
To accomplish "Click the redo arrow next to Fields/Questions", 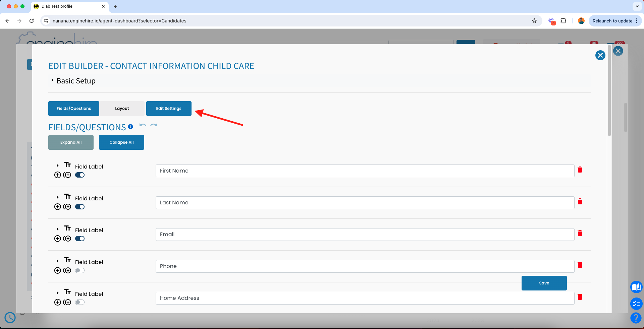I will tap(154, 125).
